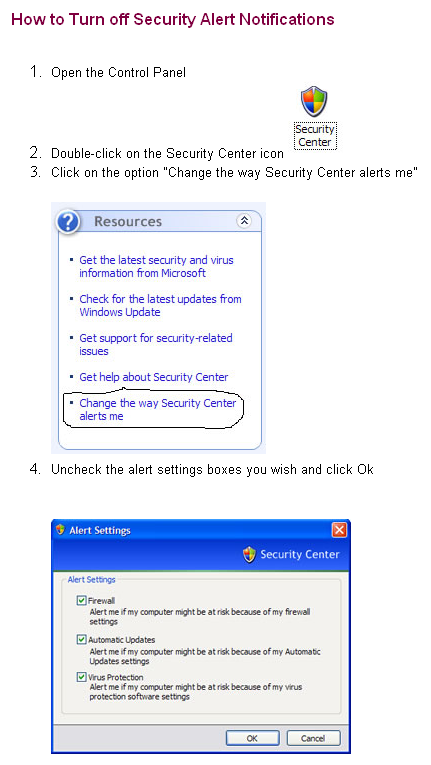Collapse the Resources panel chevron
This screenshot has height=765, width=431.
point(244,221)
